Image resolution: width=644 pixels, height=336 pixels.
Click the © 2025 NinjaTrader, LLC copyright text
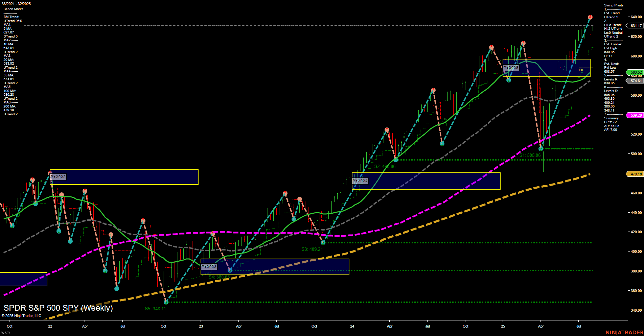(22, 315)
